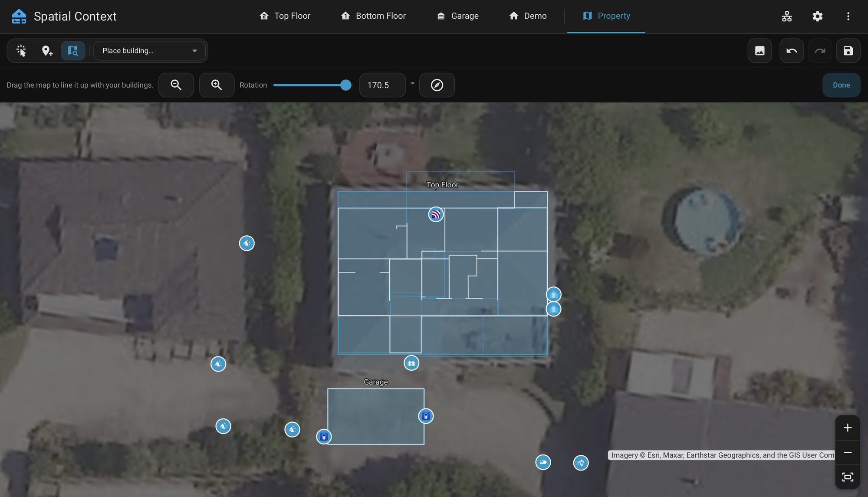
Task: Select the Demo tab
Action: (528, 16)
